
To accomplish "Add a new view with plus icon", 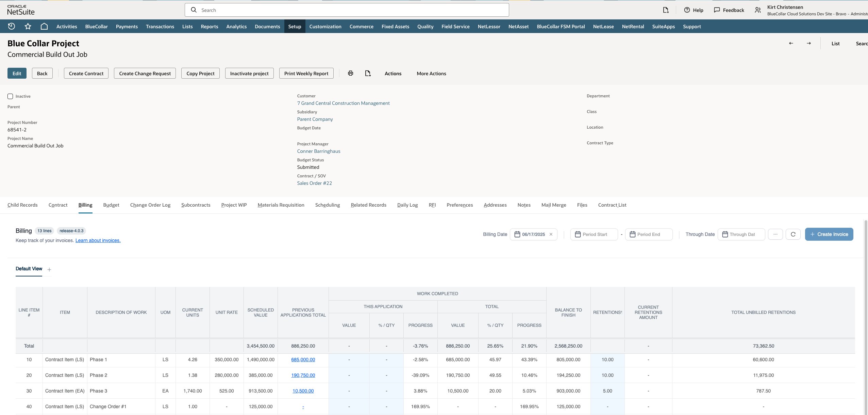I will click(49, 269).
